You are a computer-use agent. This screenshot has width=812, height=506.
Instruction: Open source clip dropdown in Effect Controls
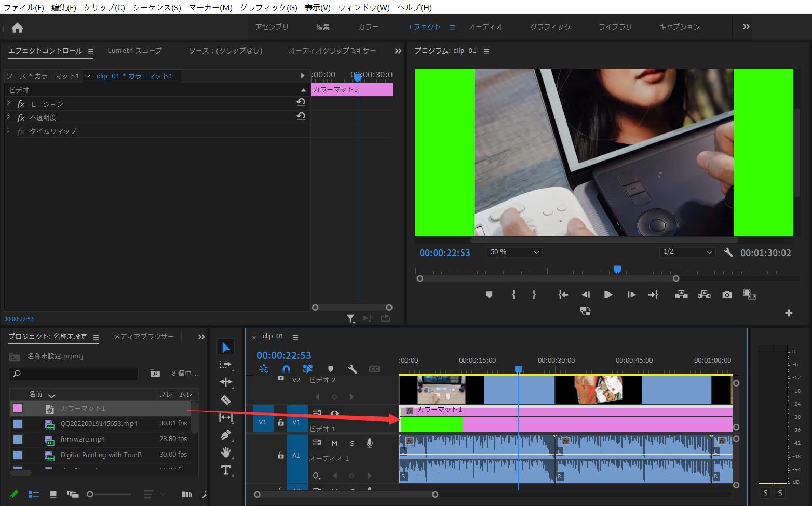(x=87, y=76)
